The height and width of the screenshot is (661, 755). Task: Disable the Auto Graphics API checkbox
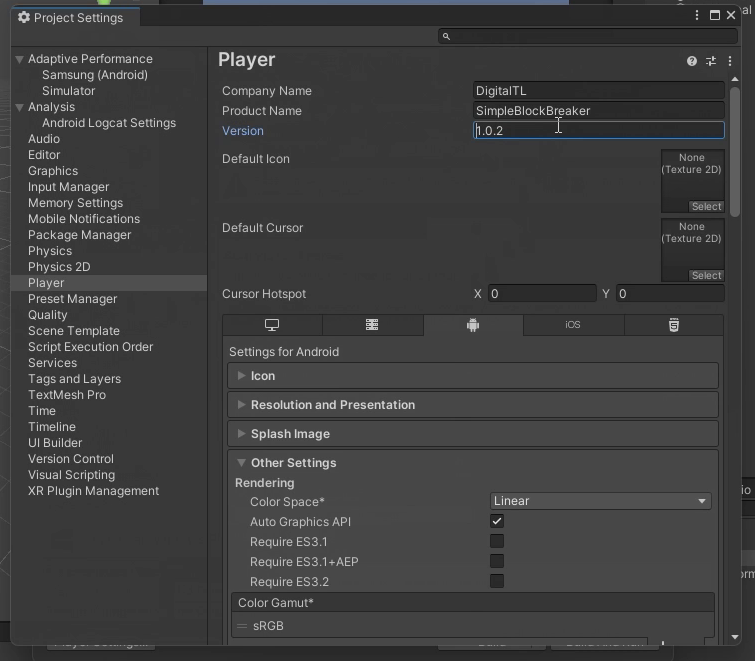point(497,521)
